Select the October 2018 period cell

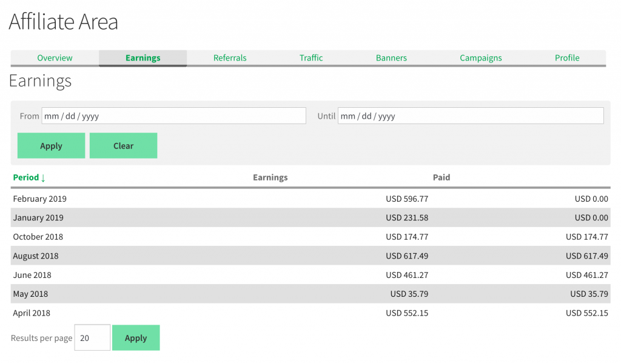tap(38, 237)
